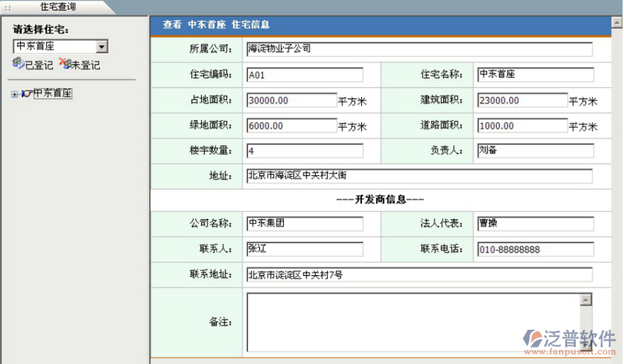Image resolution: width=624 pixels, height=364 pixels.
Task: Click the 中东首座 tree node icon
Action: (27, 94)
